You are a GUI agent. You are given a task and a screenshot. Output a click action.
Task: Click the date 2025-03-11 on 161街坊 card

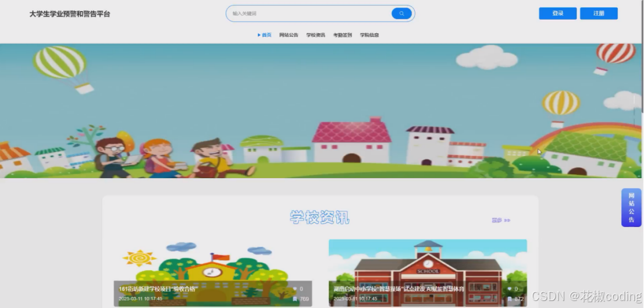point(140,299)
